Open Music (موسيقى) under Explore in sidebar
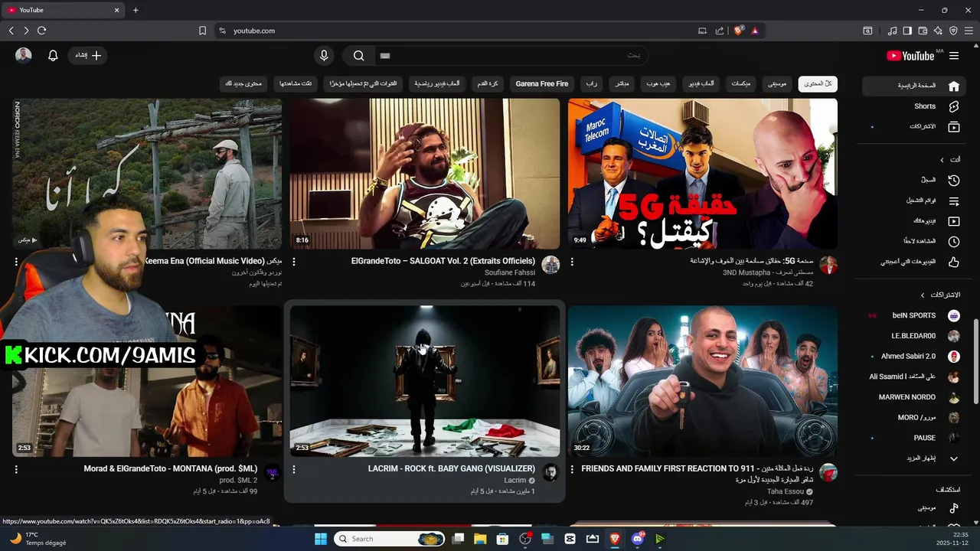This screenshot has width=980, height=551. [913, 508]
